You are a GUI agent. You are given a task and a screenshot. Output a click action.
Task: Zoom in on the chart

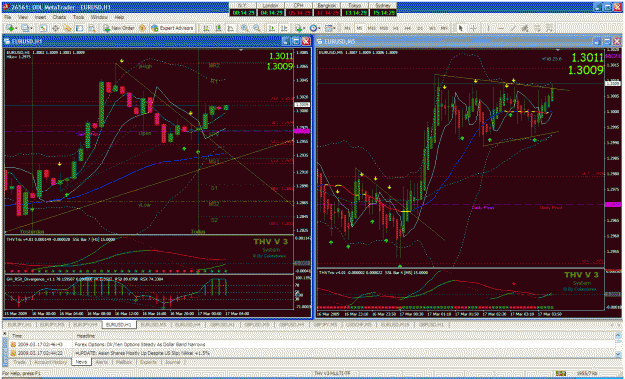[244, 28]
